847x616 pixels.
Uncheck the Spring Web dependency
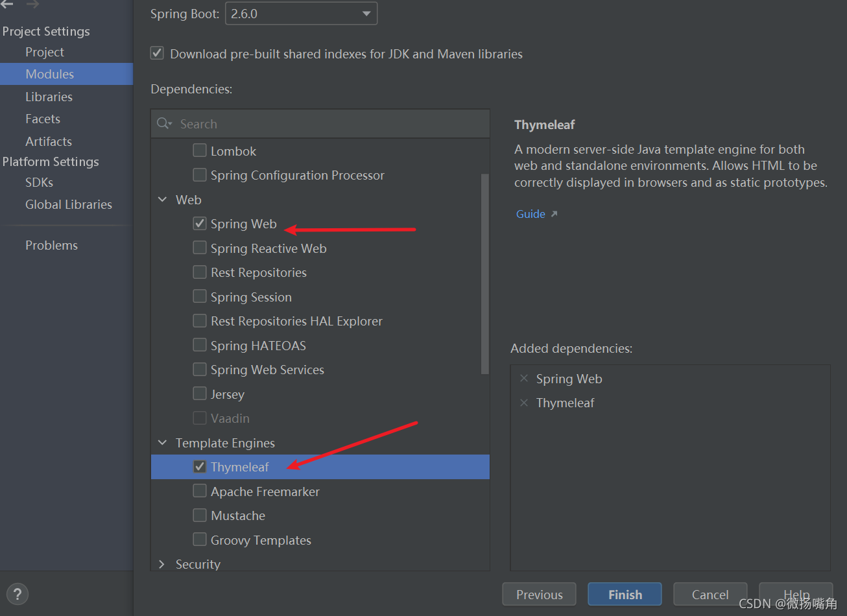click(200, 224)
